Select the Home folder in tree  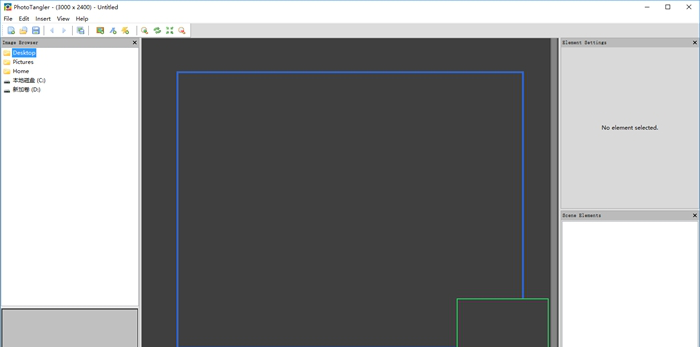coord(21,71)
